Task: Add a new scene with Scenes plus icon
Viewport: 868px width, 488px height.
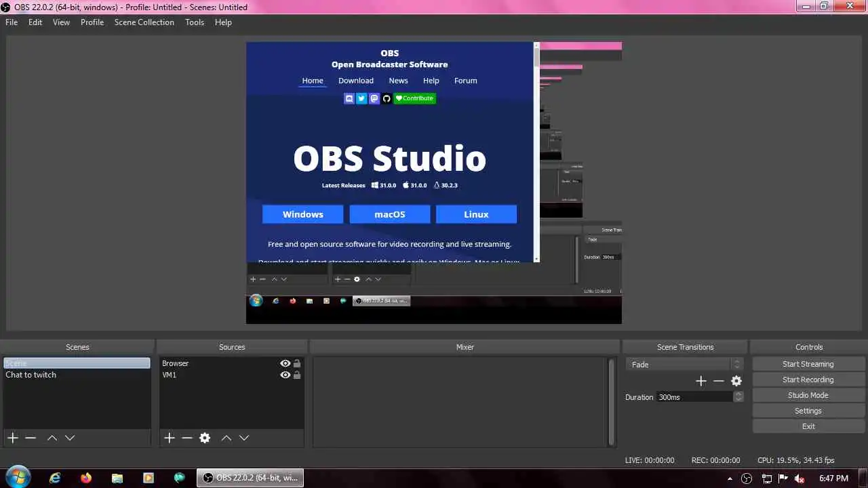Action: point(13,438)
